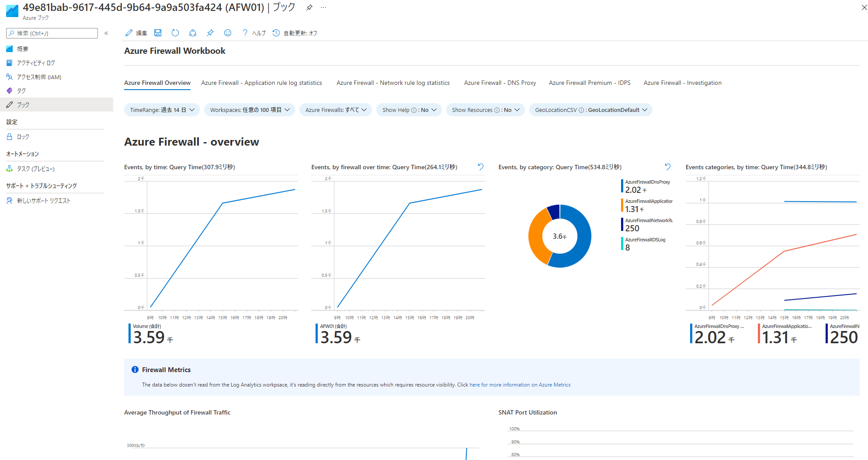Click the pin icon in the toolbar
The height and width of the screenshot is (460, 868).
[210, 33]
